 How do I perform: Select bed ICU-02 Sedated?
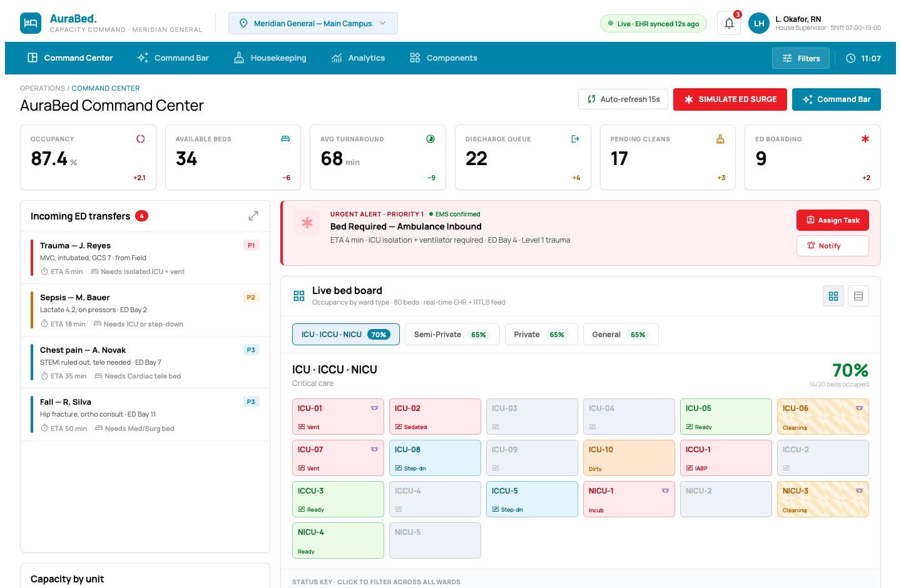pyautogui.click(x=435, y=417)
